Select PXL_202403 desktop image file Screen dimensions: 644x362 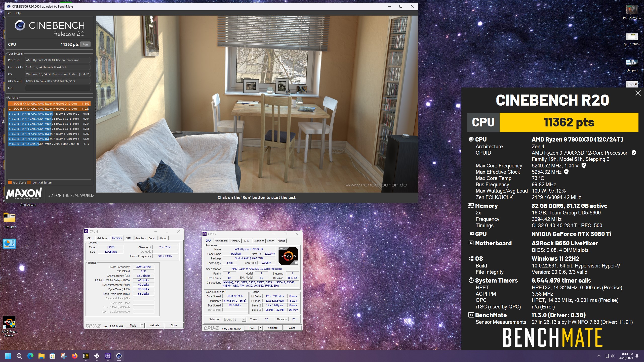point(632,12)
